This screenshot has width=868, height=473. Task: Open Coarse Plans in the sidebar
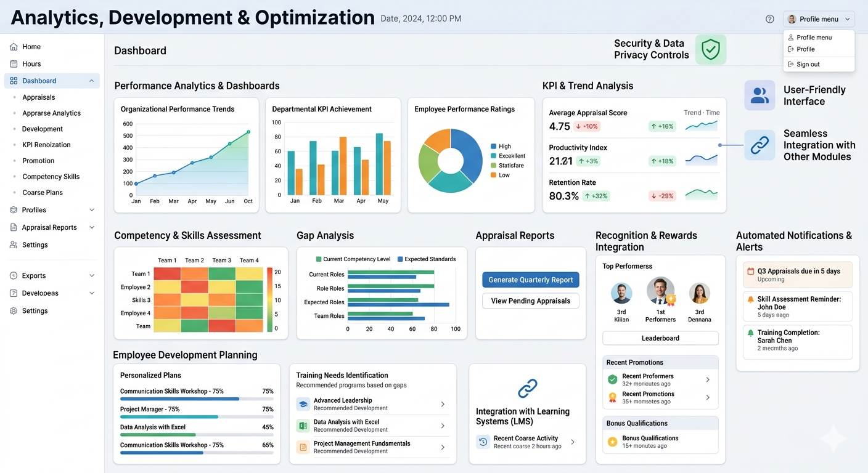point(43,193)
